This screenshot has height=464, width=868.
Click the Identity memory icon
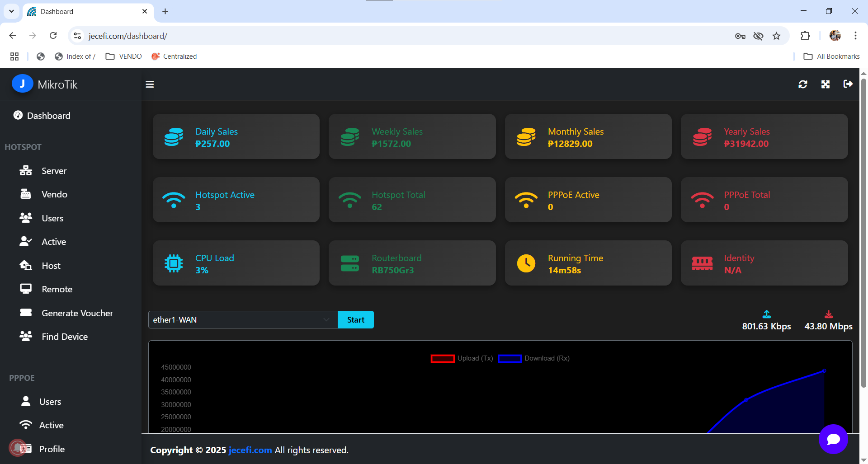pyautogui.click(x=703, y=263)
